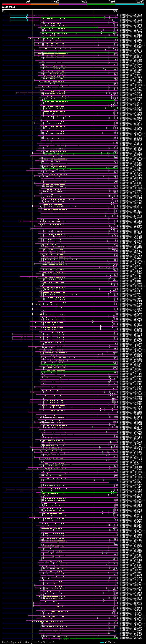The image size is (146, 644).
Task: Open hit UniRef100_Q39353
Action: click(131, 25)
